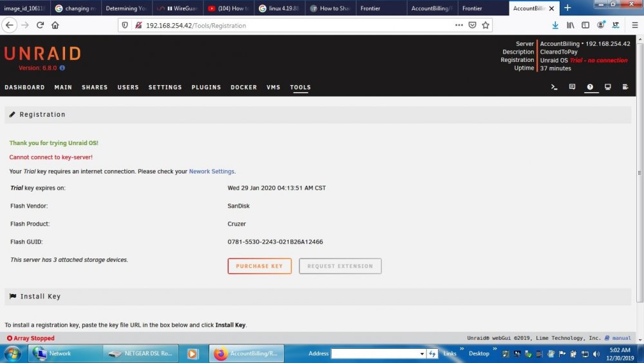The image size is (644, 363).
Task: Click the version info icon beside 6.8.0
Action: [x=62, y=68]
